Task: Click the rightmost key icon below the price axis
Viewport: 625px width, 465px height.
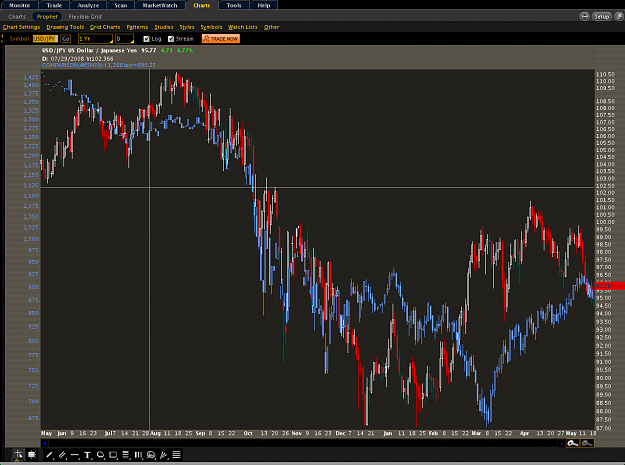Action: (587, 443)
